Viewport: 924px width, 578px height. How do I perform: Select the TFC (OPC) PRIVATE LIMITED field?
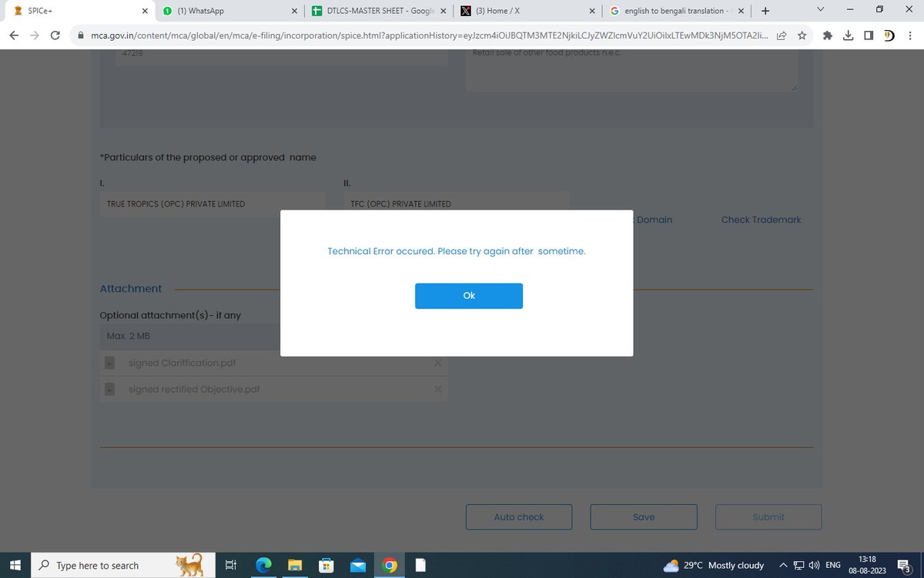coord(457,204)
